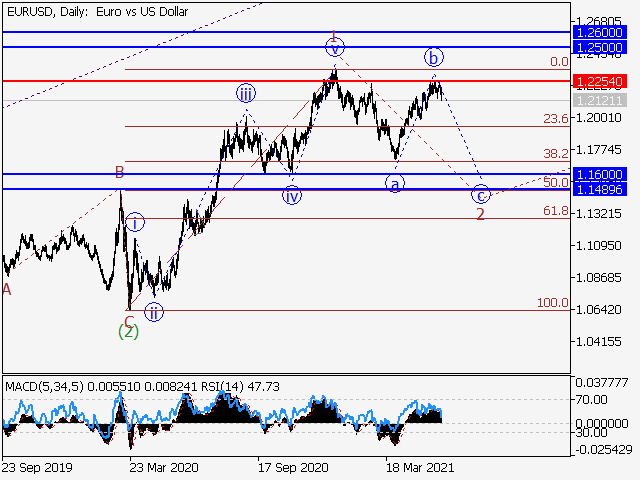Screen dimensions: 640x480
Task: Select the circled wave iv marker
Action: 292,195
